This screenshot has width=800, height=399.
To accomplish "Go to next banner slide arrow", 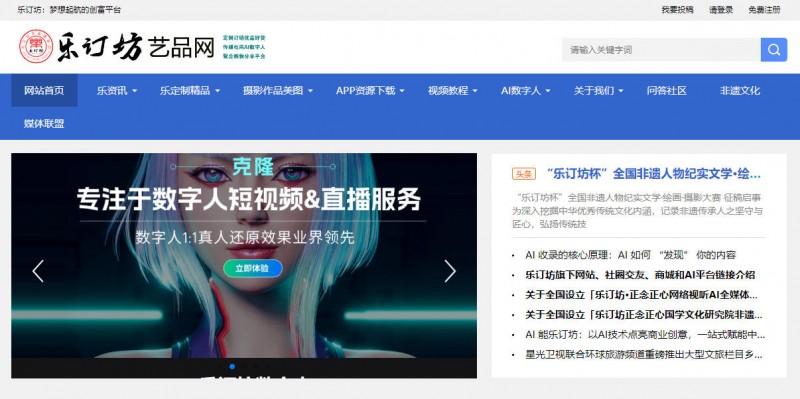I will tap(449, 271).
